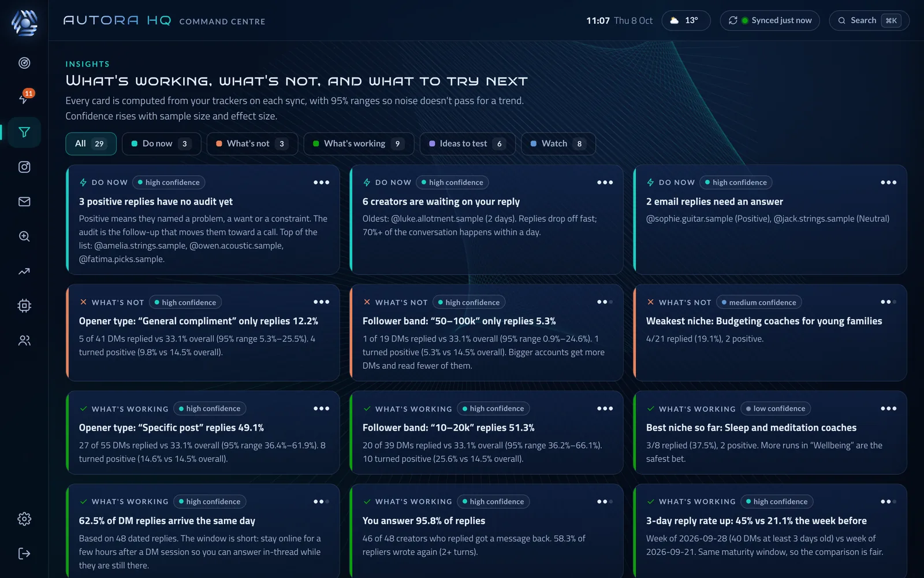Open menu for 62.5% same day card
924x578 pixels.
pos(322,502)
